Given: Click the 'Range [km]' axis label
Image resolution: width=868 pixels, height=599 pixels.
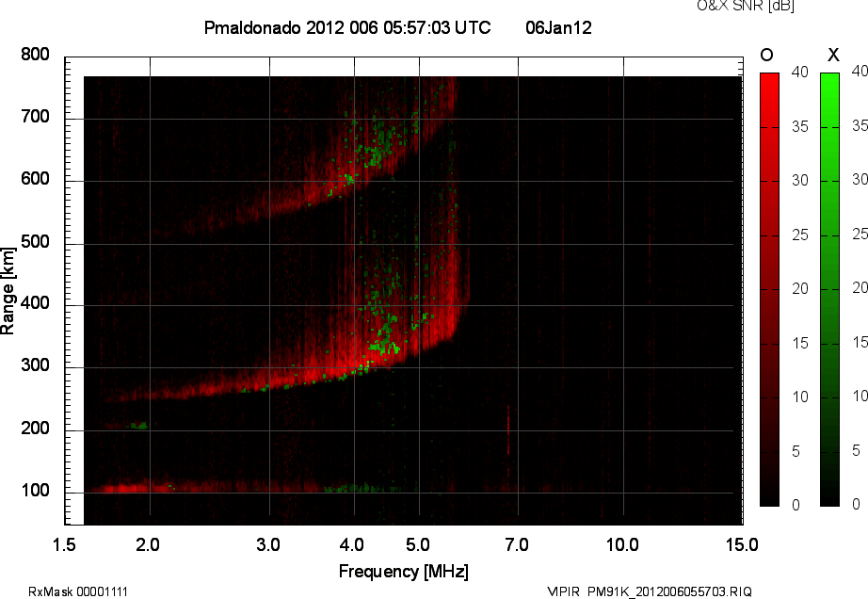Looking at the screenshot, I should tap(8, 291).
